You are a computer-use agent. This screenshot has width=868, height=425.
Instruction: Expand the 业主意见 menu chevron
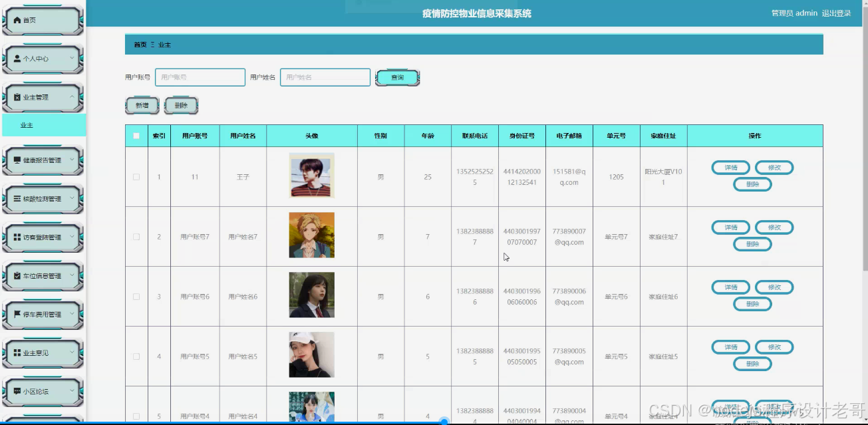pyautogui.click(x=72, y=352)
